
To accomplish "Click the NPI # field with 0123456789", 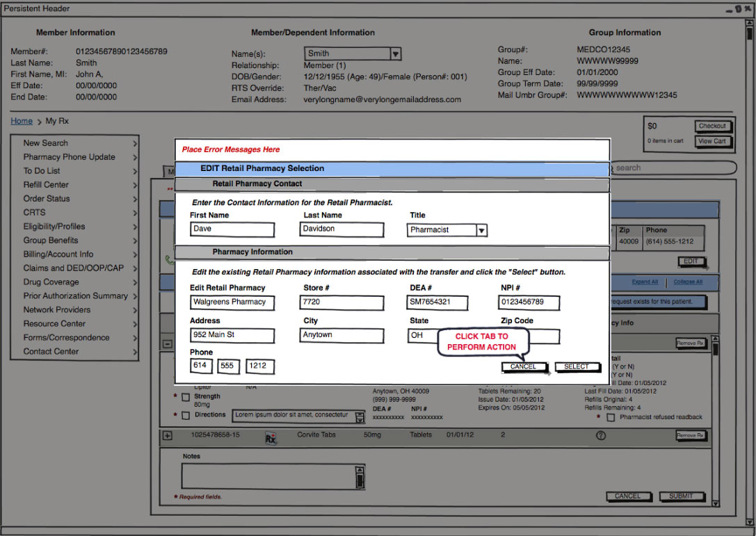I will (x=529, y=302).
